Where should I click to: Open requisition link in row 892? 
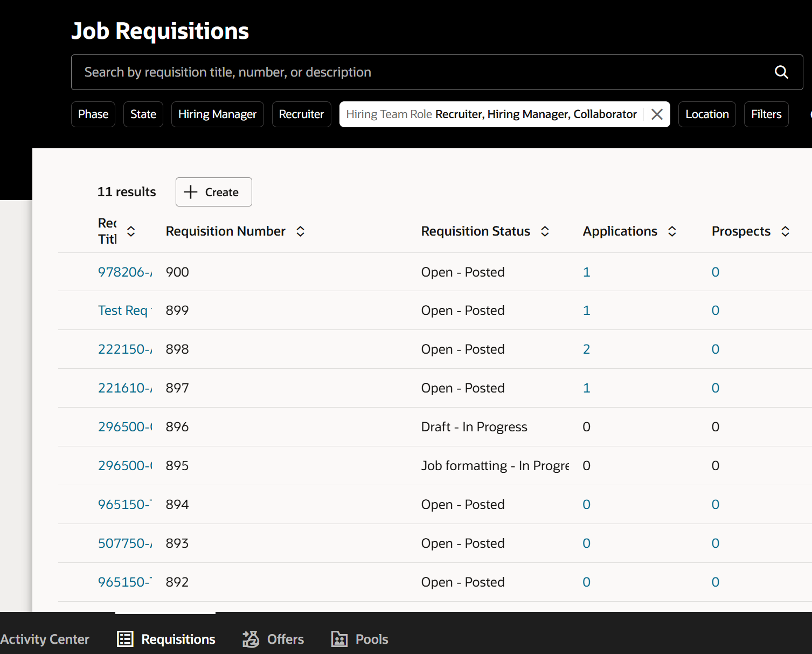coord(125,582)
